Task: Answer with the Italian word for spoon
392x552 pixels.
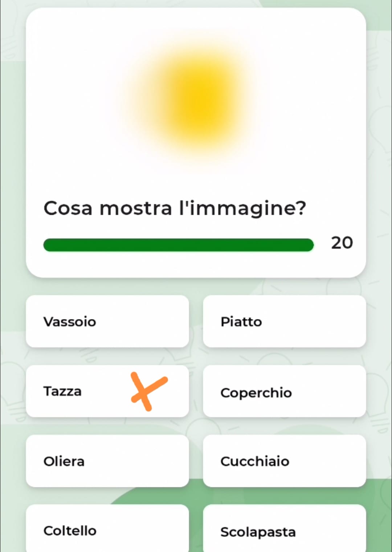Action: 284,461
